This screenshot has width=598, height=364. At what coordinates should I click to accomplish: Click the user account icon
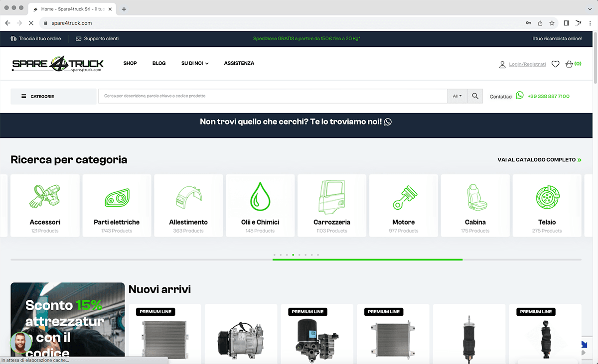pyautogui.click(x=502, y=64)
